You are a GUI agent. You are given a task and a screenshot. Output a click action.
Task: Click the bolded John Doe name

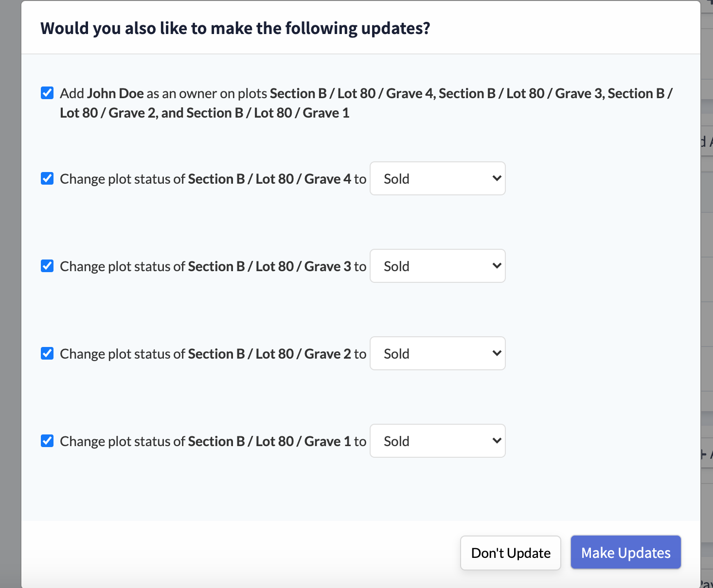[x=116, y=93]
